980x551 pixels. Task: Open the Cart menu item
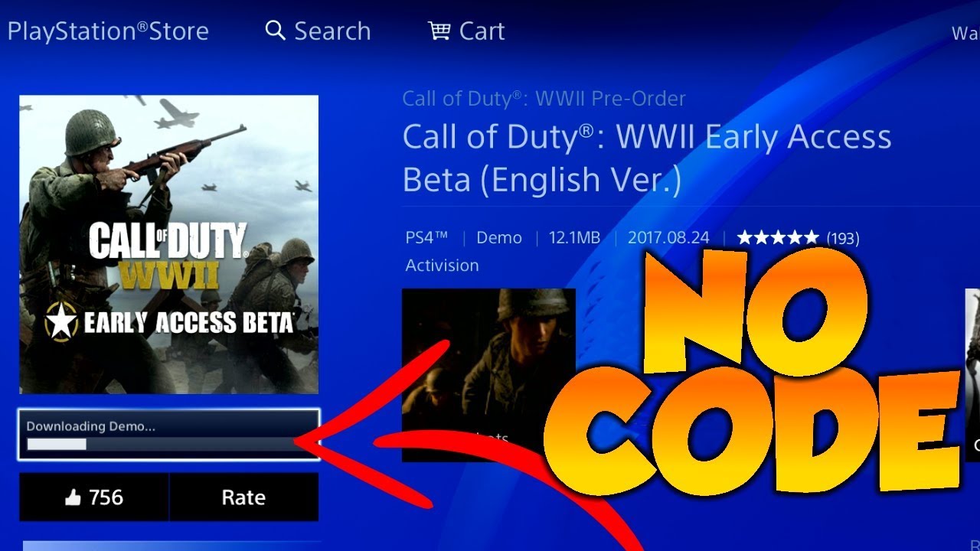pos(466,31)
